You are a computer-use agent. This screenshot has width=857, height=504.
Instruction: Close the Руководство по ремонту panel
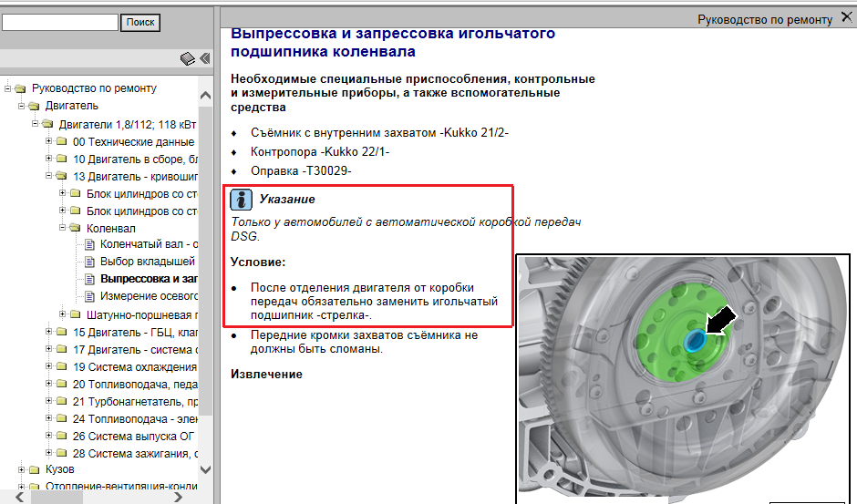pyautogui.click(x=847, y=17)
